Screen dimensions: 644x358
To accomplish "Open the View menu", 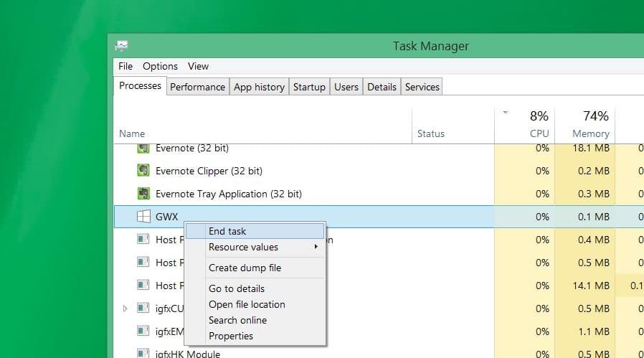I will point(199,66).
